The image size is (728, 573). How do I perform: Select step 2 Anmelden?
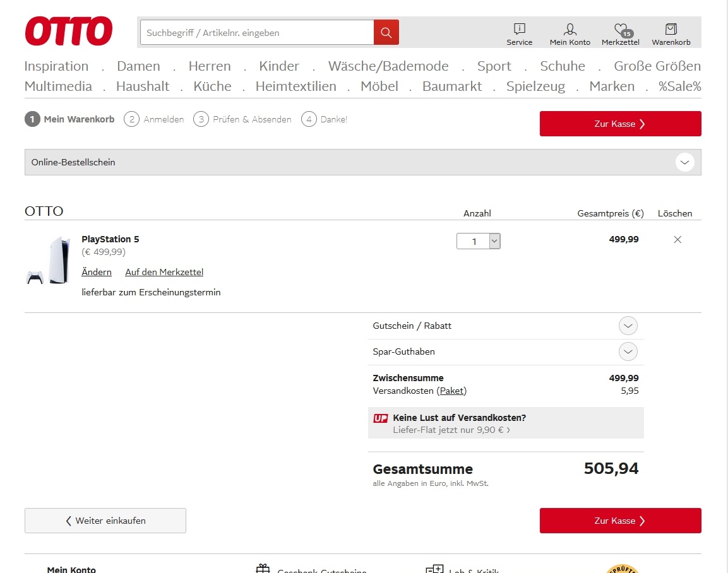click(x=153, y=119)
